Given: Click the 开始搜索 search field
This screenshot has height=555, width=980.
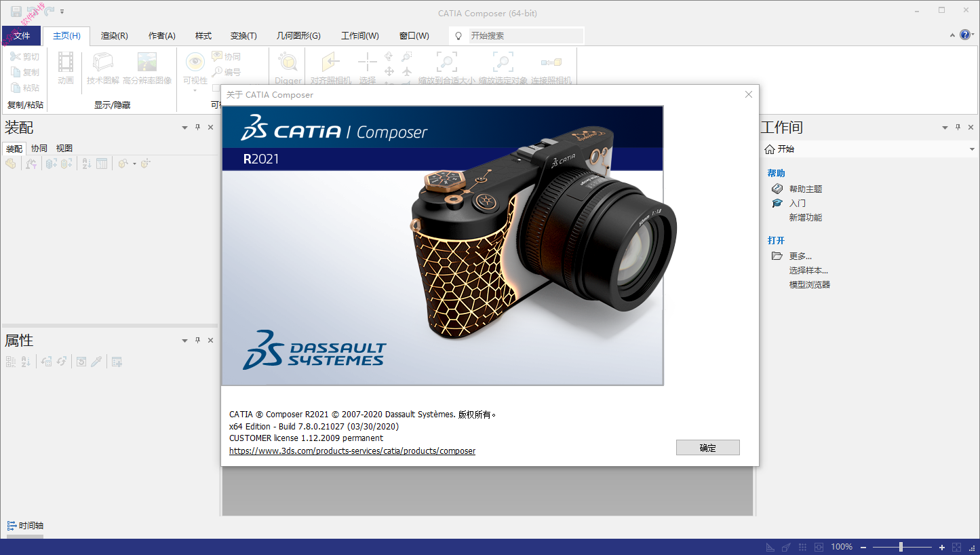Looking at the screenshot, I should (525, 35).
